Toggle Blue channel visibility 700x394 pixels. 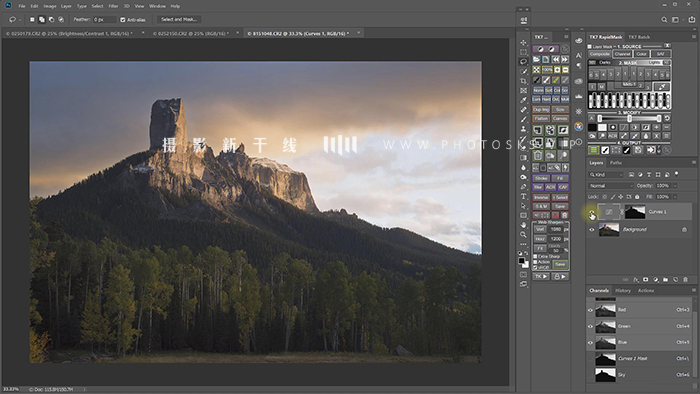point(590,343)
